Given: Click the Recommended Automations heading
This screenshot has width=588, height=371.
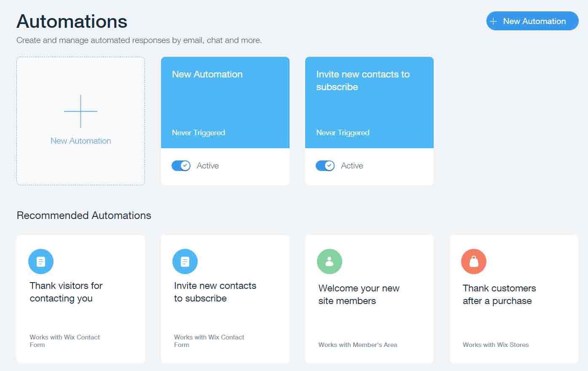Looking at the screenshot, I should 84,216.
